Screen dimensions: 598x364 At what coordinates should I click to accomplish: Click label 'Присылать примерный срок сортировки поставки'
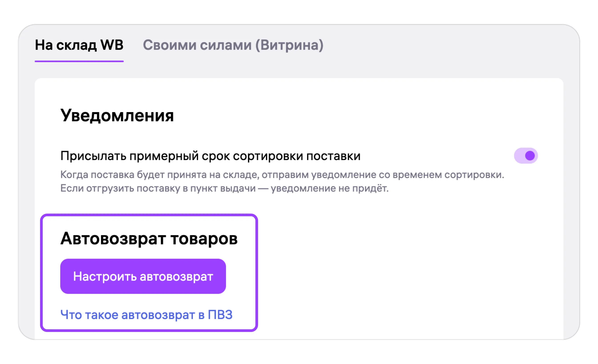click(x=210, y=156)
